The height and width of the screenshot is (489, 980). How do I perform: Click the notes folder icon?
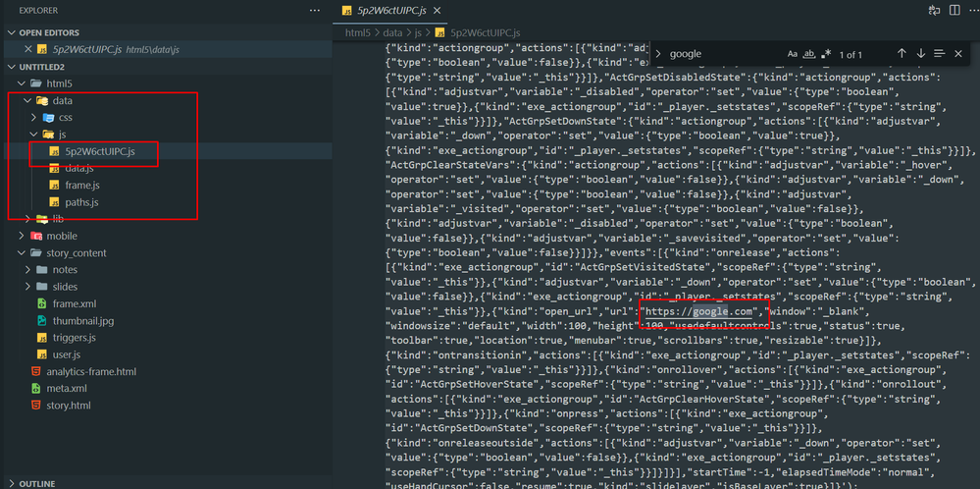[42, 269]
